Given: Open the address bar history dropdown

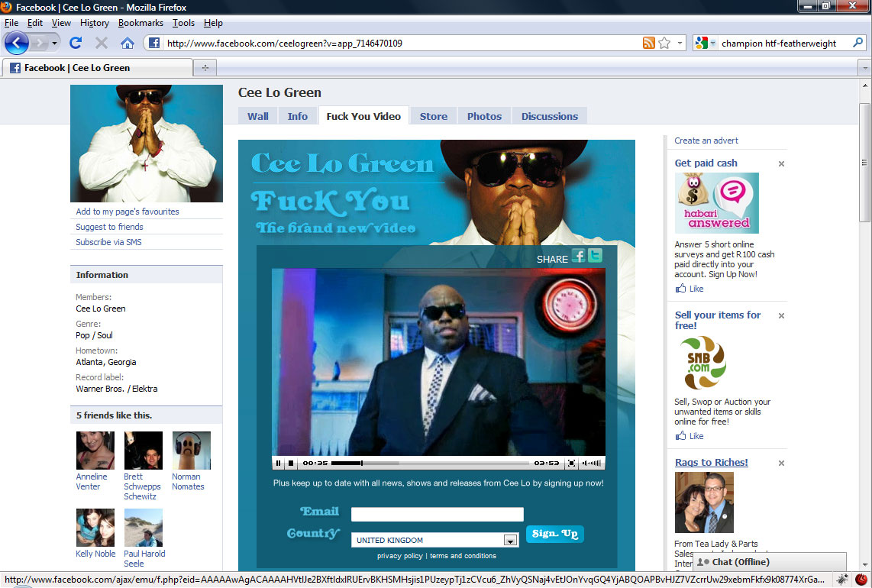Looking at the screenshot, I should 680,43.
